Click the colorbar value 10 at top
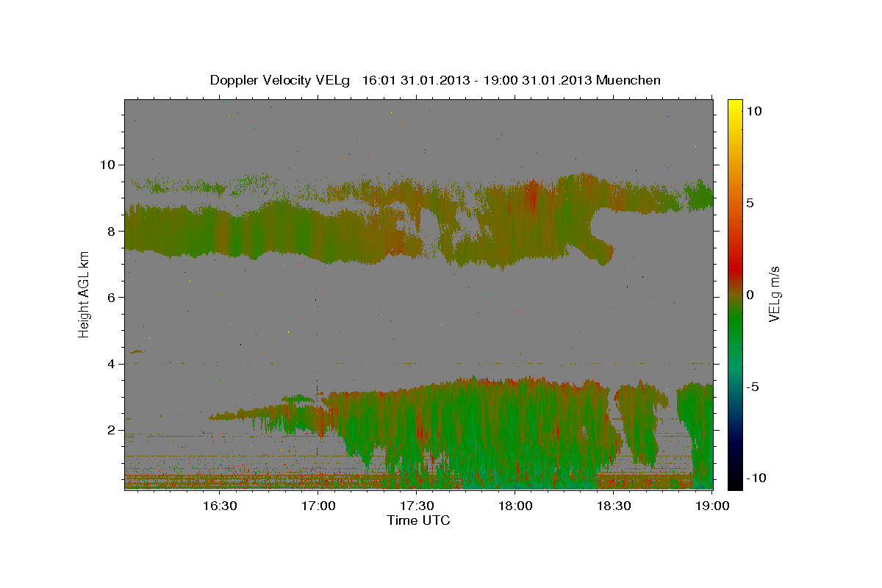Screen dimensions: 882x588 pos(754,111)
